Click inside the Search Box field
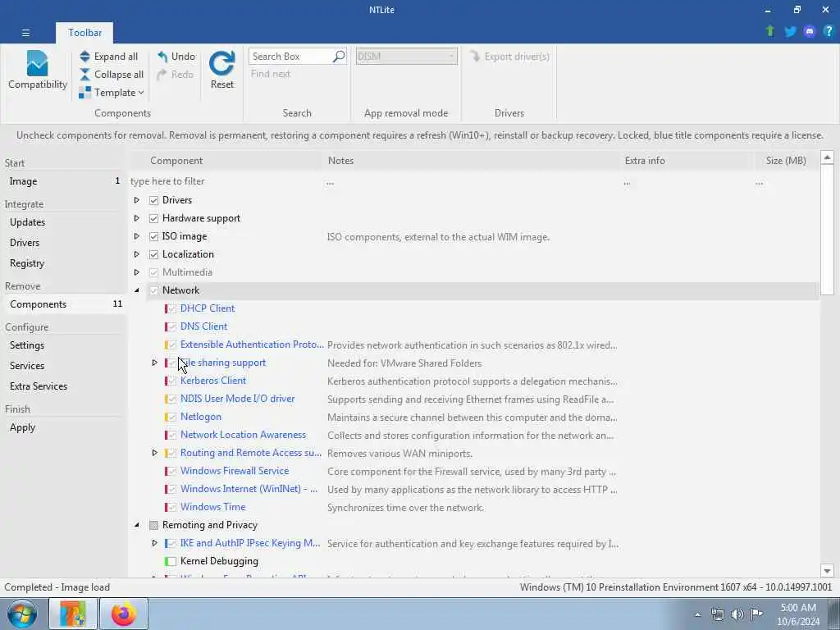 290,57
